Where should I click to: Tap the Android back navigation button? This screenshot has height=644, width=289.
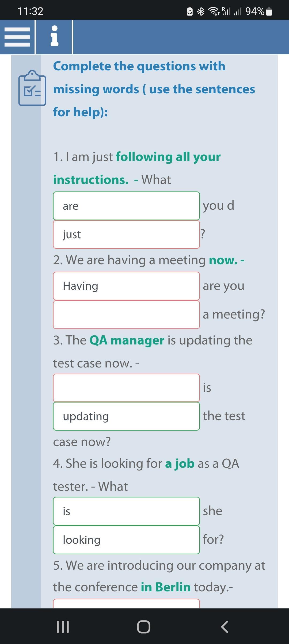tap(225, 627)
